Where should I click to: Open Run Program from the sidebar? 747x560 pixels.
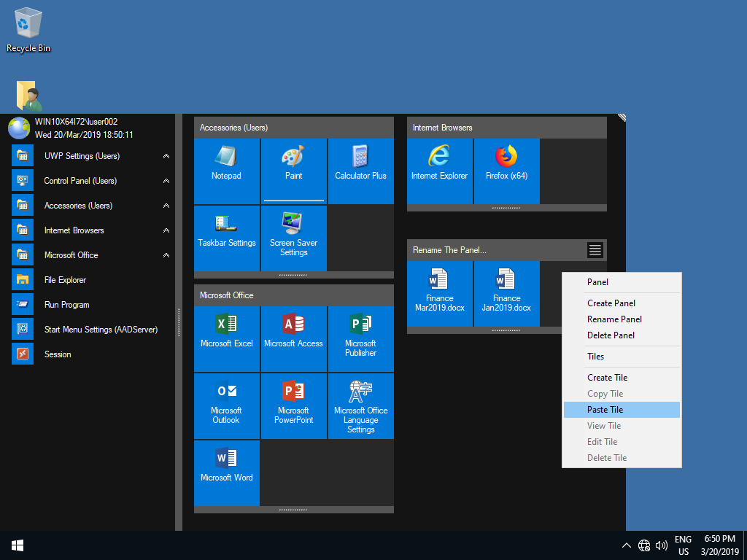[66, 305]
